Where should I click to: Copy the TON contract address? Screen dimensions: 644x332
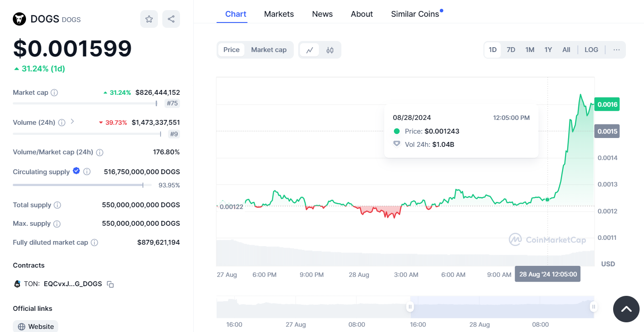[x=111, y=284]
